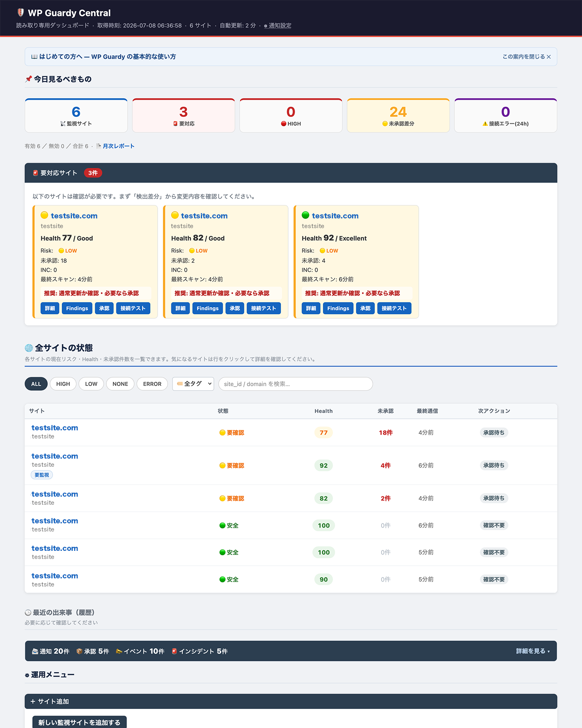Click 承認待ち badge in the 4件 row
This screenshot has width=582, height=728.
coord(494,466)
